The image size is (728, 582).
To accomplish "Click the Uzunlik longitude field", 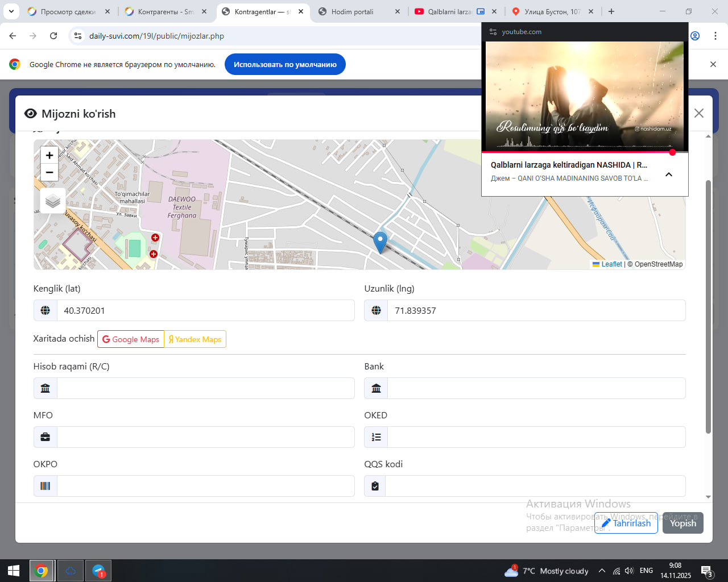I will click(536, 311).
